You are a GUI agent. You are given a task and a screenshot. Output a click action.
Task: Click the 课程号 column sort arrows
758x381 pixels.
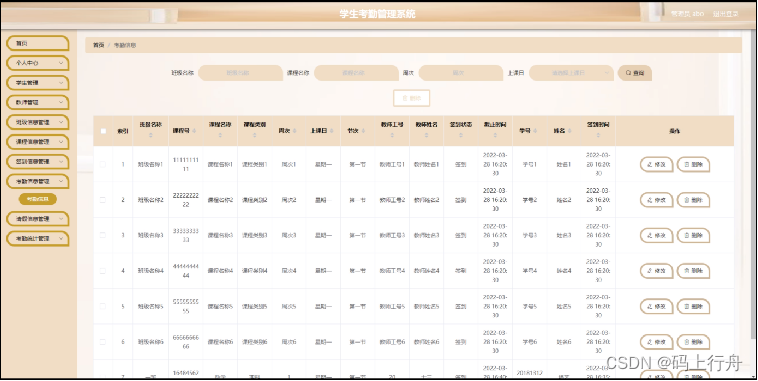[194, 131]
